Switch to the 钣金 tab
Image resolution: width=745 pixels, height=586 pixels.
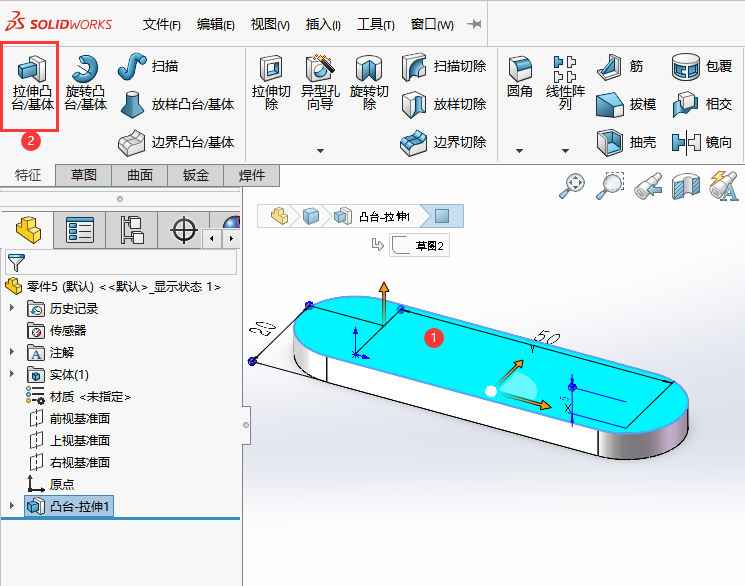[x=196, y=175]
